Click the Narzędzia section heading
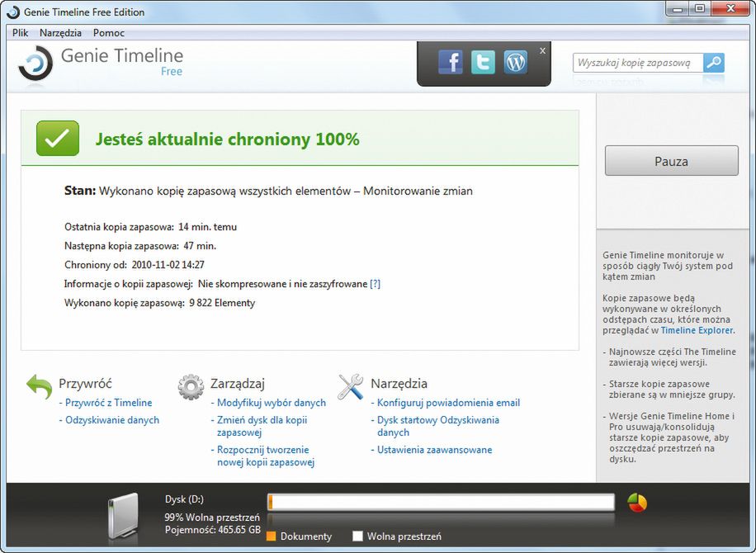Screen dimensions: 756x553 click(399, 384)
